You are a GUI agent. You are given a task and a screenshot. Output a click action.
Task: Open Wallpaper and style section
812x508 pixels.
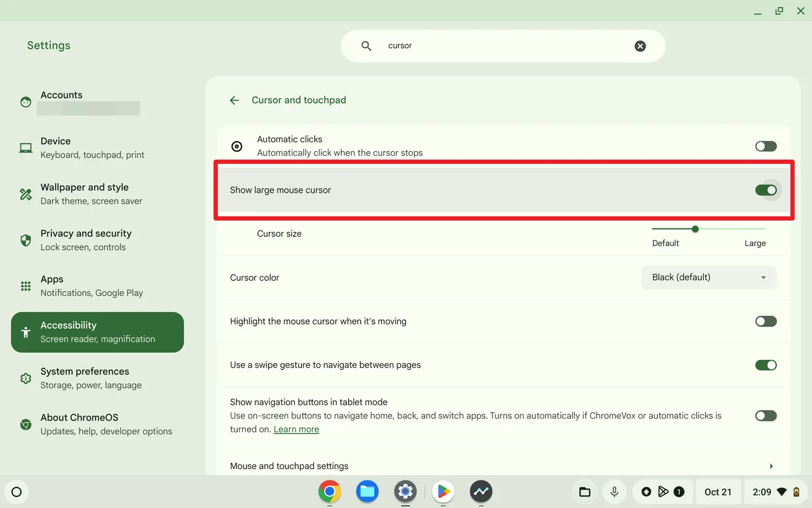(97, 194)
